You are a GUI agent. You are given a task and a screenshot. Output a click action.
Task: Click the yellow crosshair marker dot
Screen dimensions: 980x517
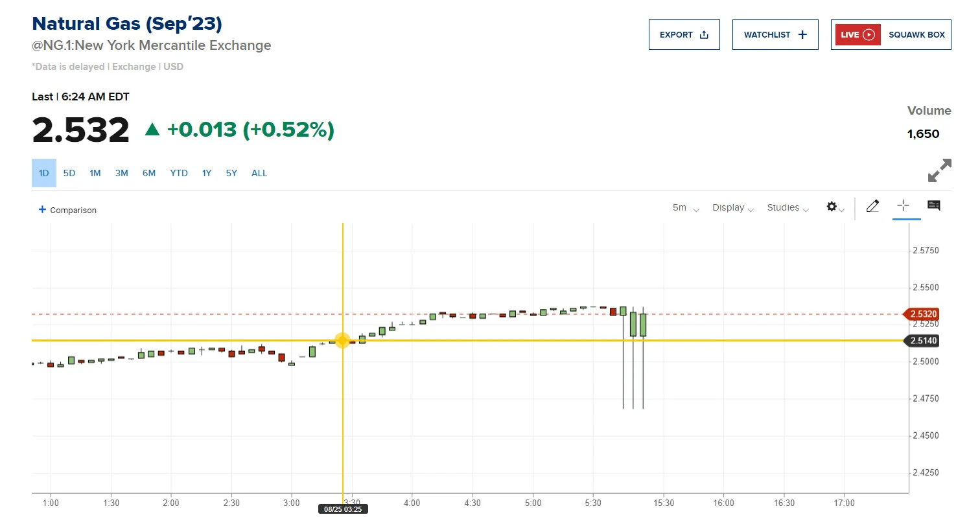pyautogui.click(x=342, y=340)
